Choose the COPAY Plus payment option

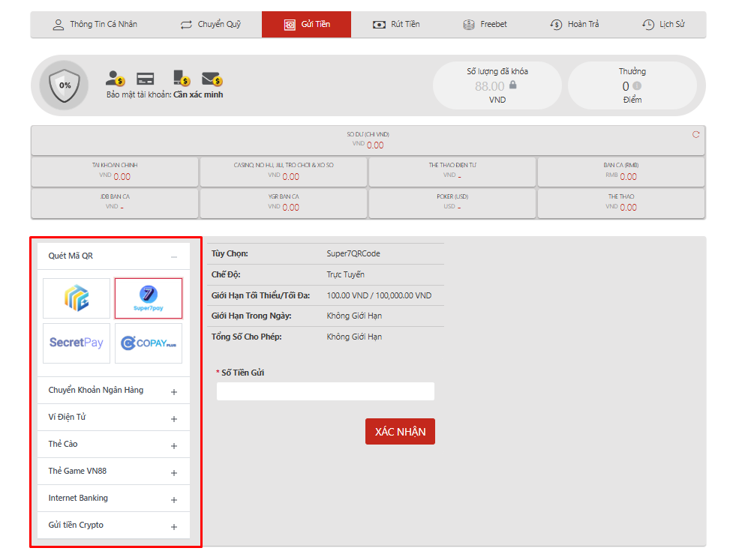coord(149,343)
